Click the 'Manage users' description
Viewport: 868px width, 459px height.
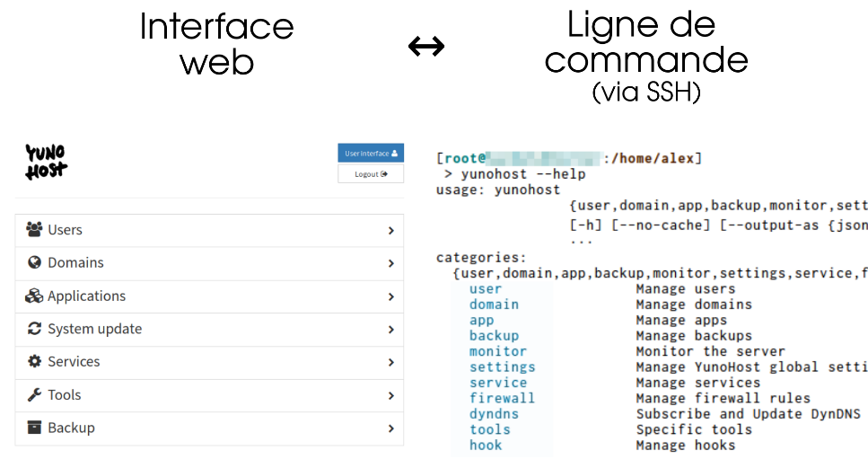point(685,289)
